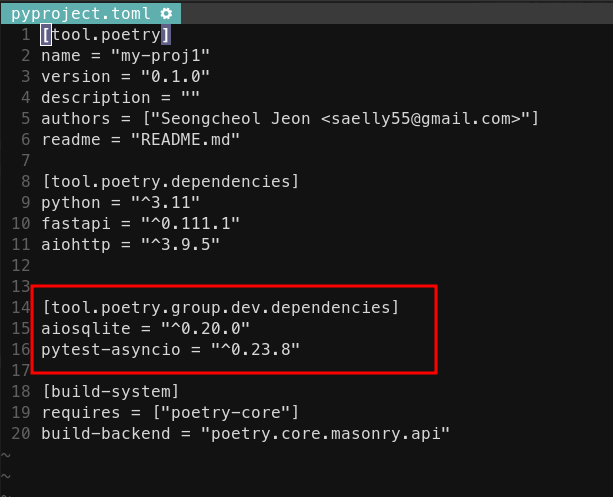613x497 pixels.
Task: Click the python = "^3.11" line
Action: [120, 203]
